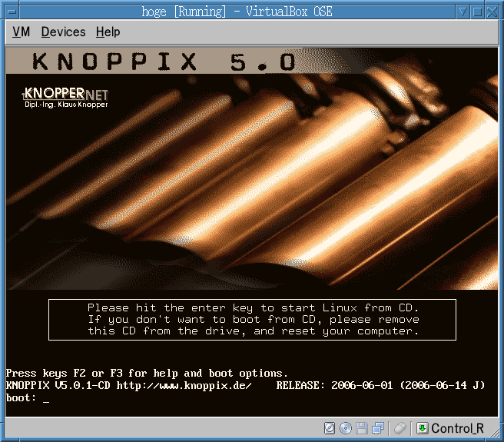This screenshot has width=504, height=442.
Task: Click the window resize grip by Control_R
Action: pyautogui.click(x=493, y=432)
